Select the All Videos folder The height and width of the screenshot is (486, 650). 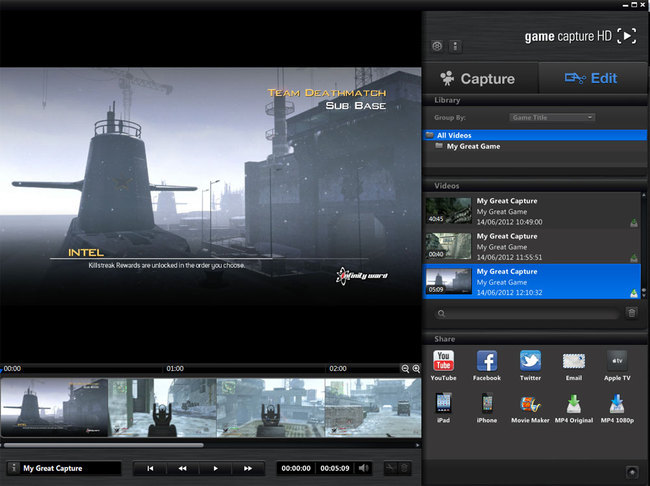point(535,135)
